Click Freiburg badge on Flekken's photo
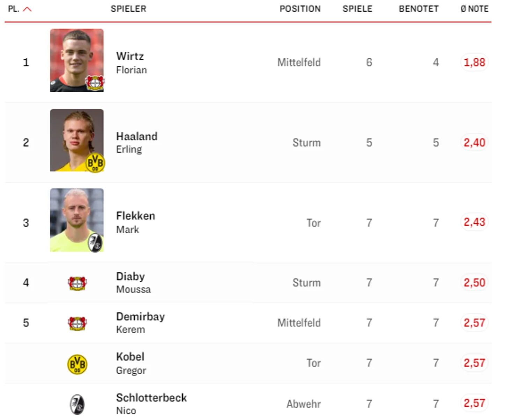This screenshot has width=510, height=420. (95, 242)
